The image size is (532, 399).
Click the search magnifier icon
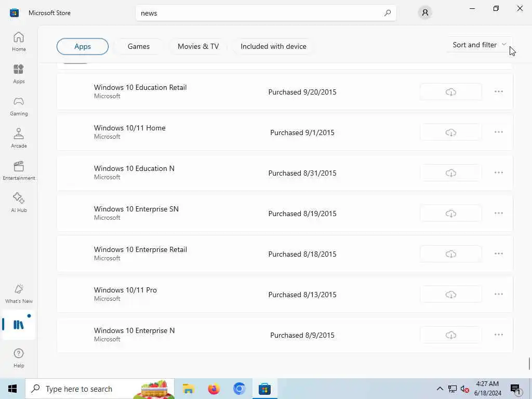coord(388,13)
